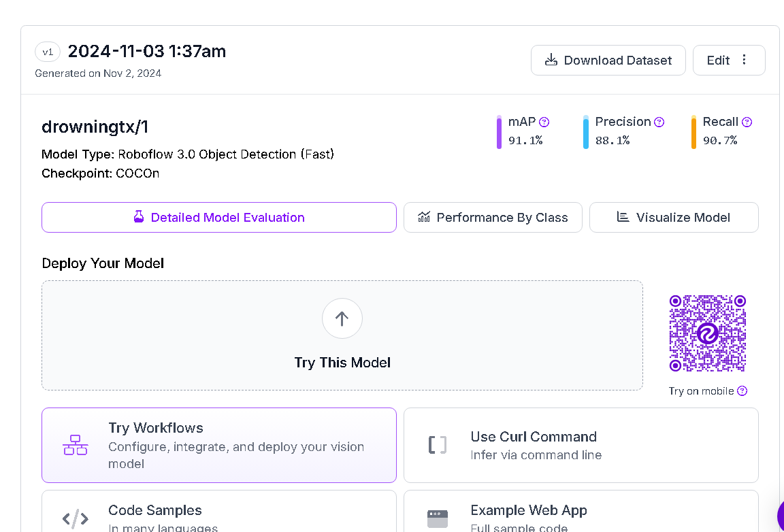Click the mobile QR code image
The image size is (784, 532).
click(x=708, y=333)
